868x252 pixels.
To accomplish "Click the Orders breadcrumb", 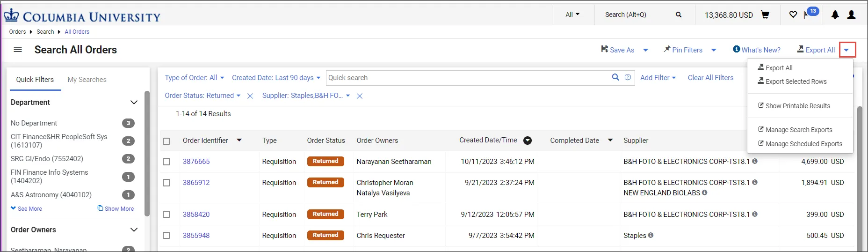I will (x=17, y=32).
